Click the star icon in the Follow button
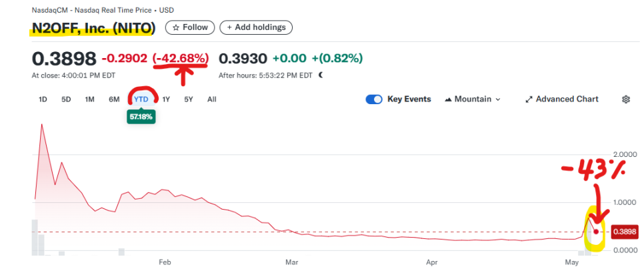The image size is (644, 267). coord(176,27)
